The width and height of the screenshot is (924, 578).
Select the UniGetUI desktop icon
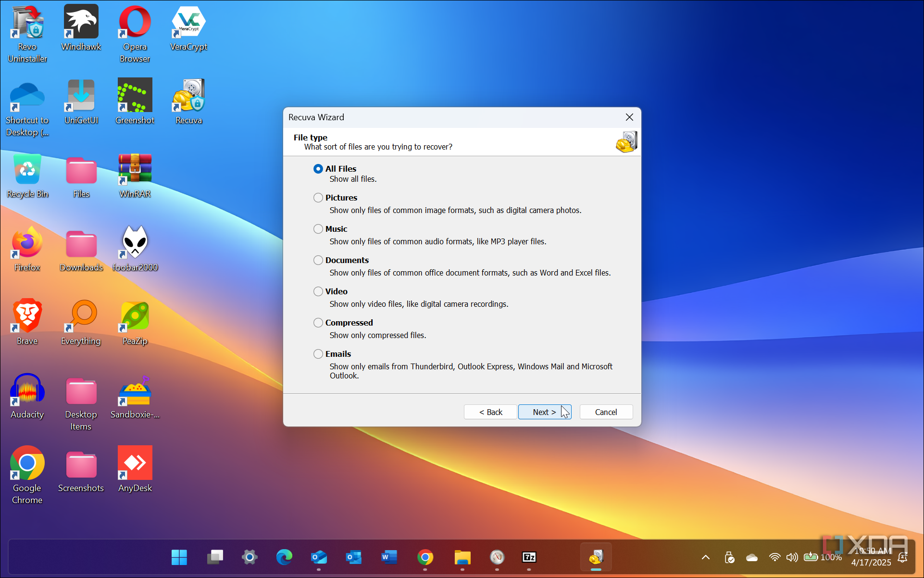click(81, 101)
